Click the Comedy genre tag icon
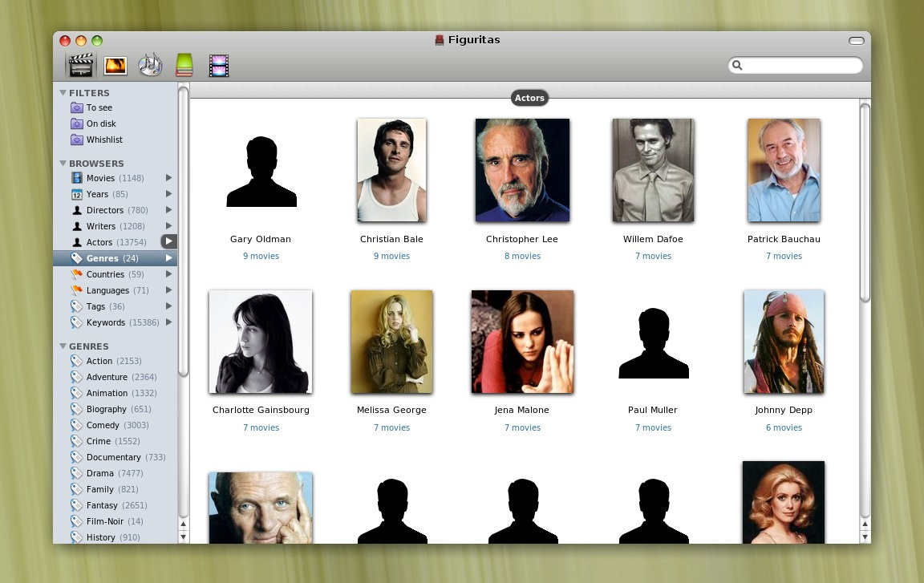The image size is (924, 583). tap(77, 424)
